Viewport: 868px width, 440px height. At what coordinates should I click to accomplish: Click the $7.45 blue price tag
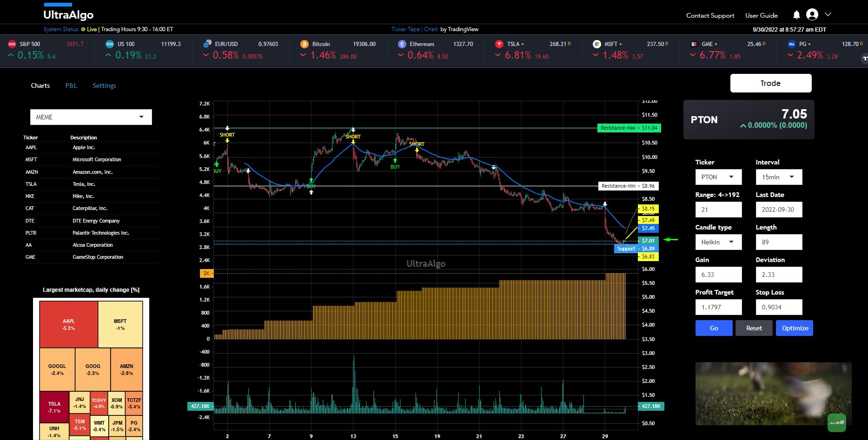coord(648,228)
